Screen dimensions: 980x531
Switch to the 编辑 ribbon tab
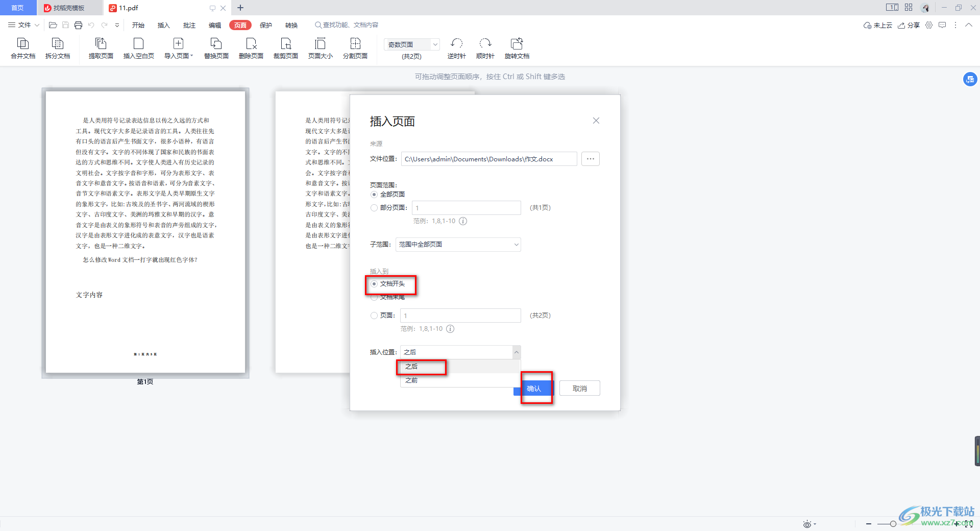(215, 25)
